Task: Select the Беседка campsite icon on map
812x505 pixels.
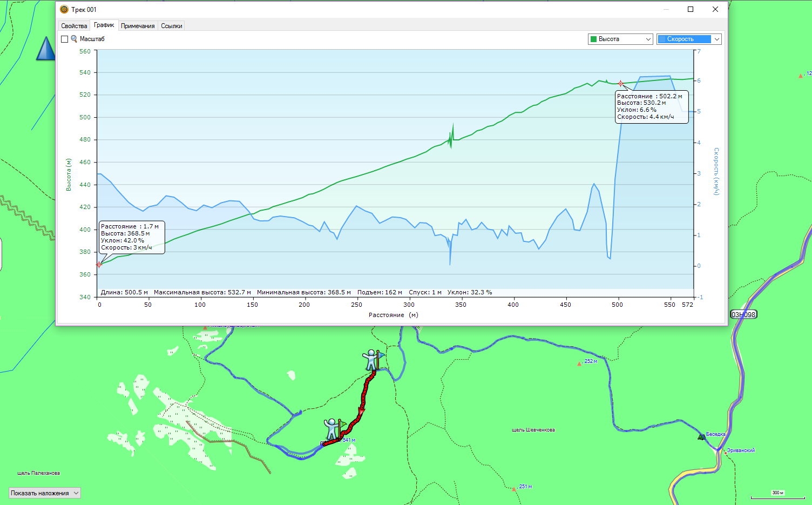Action: point(701,436)
